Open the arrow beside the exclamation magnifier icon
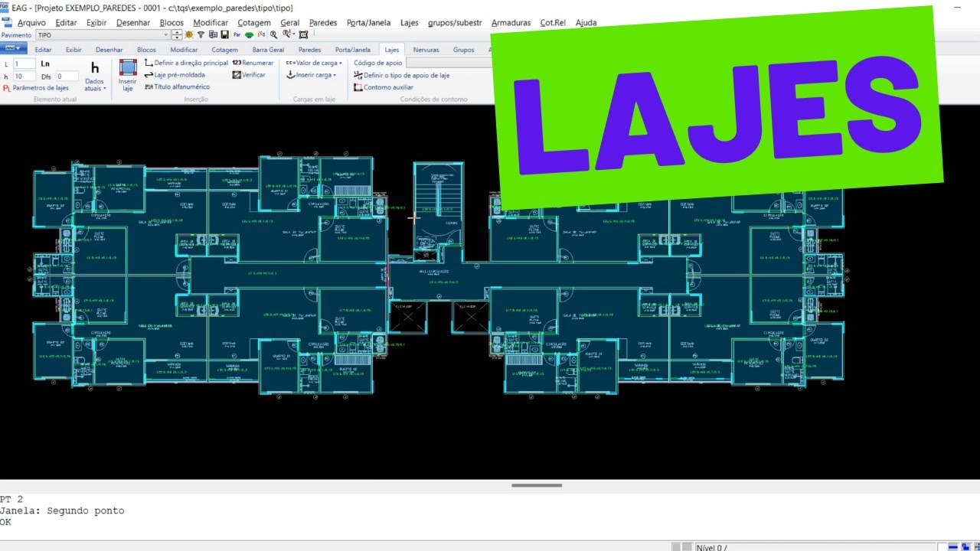This screenshot has width=980, height=551. (293, 34)
